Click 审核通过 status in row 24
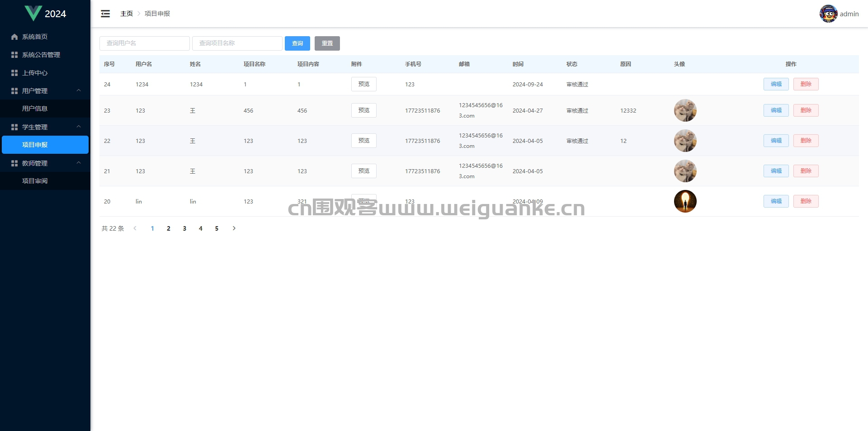The height and width of the screenshot is (431, 868). click(x=577, y=85)
